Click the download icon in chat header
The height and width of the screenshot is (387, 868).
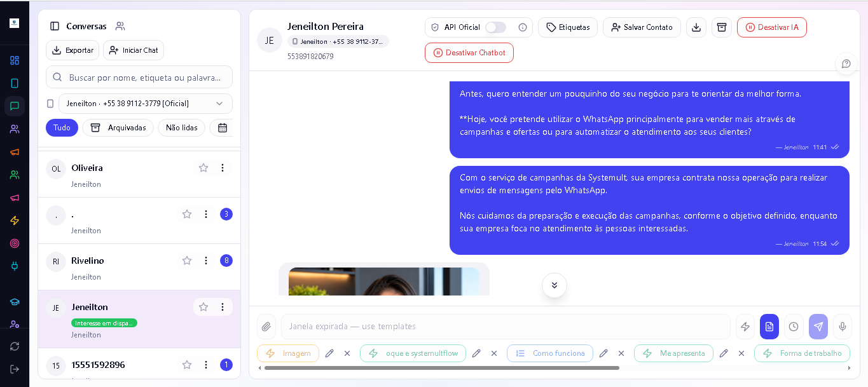(x=696, y=27)
